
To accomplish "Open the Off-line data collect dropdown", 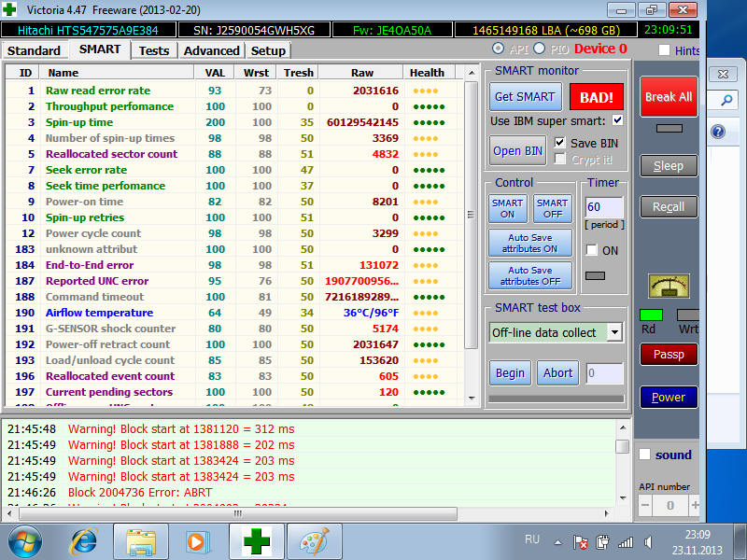I will point(614,332).
